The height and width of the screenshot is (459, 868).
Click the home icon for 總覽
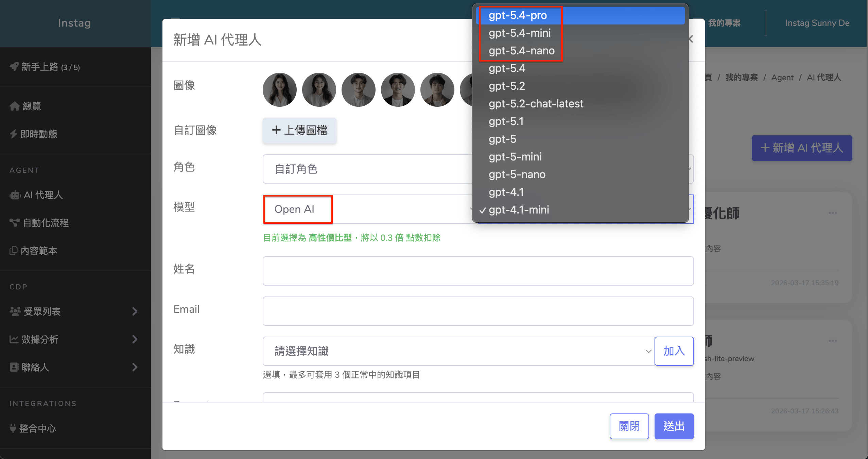(x=14, y=106)
